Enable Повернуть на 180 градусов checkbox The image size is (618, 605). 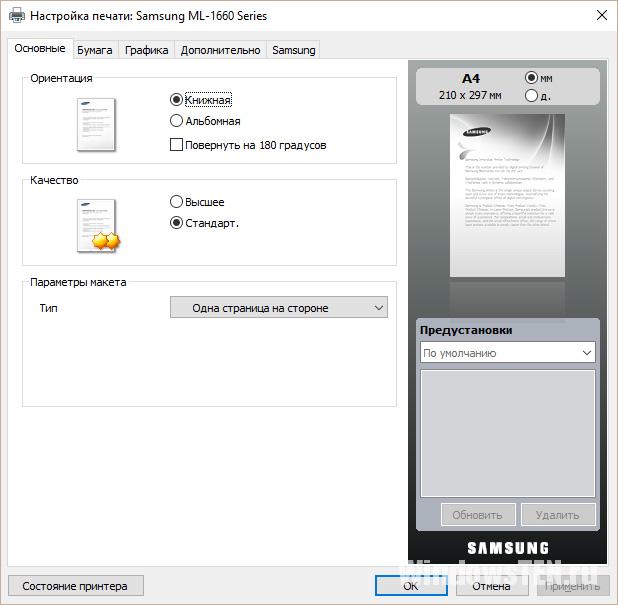tap(177, 145)
